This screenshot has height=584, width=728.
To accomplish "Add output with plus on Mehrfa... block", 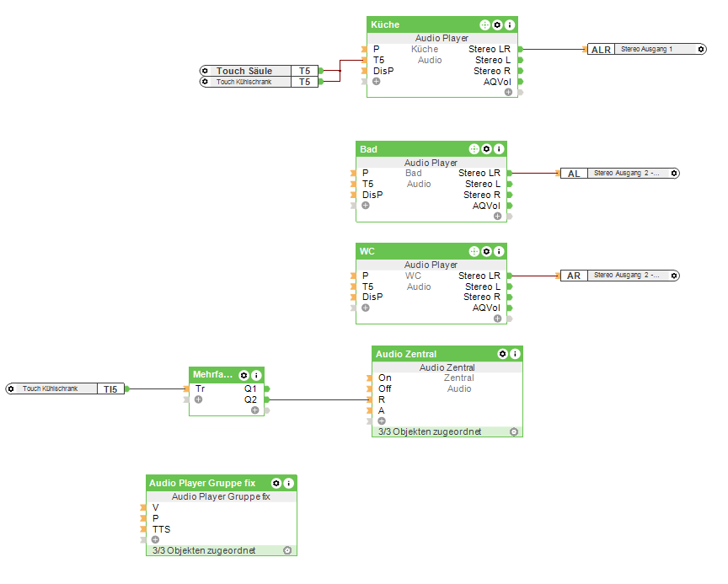I will click(x=255, y=410).
